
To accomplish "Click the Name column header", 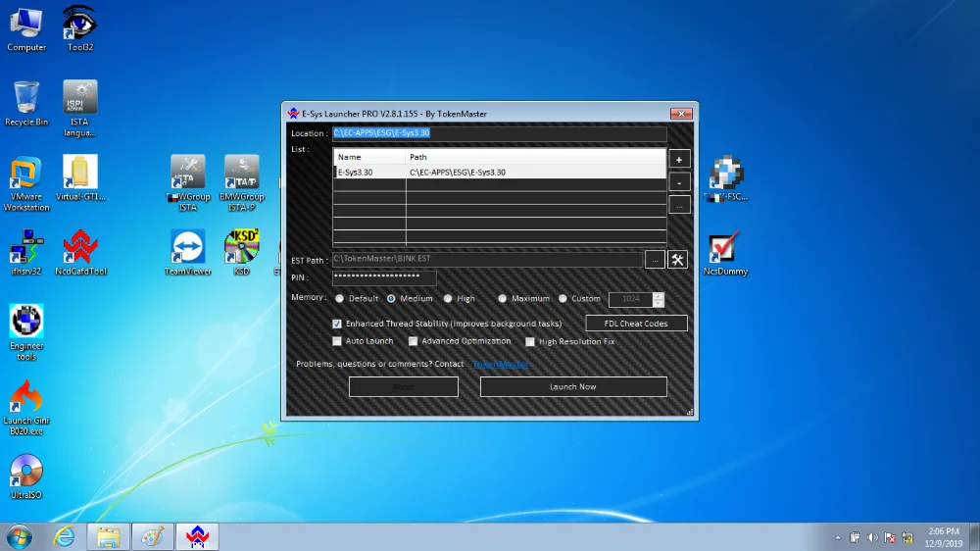I will pos(369,157).
